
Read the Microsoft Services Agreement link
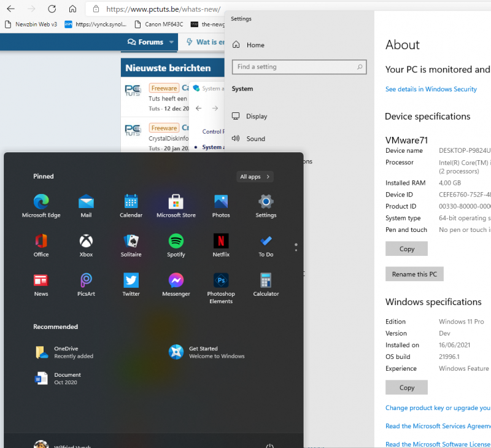point(438,426)
